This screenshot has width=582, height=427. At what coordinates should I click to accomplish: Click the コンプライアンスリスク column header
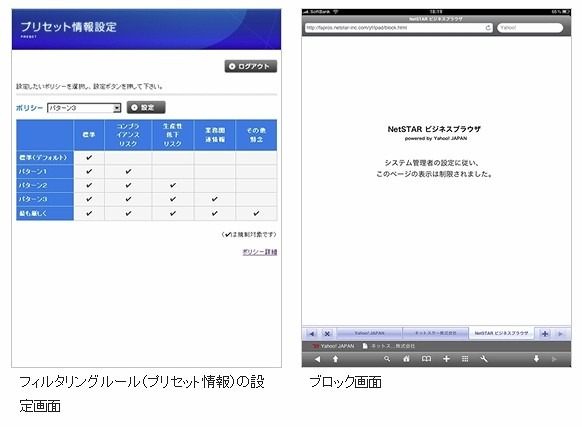[x=128, y=135]
